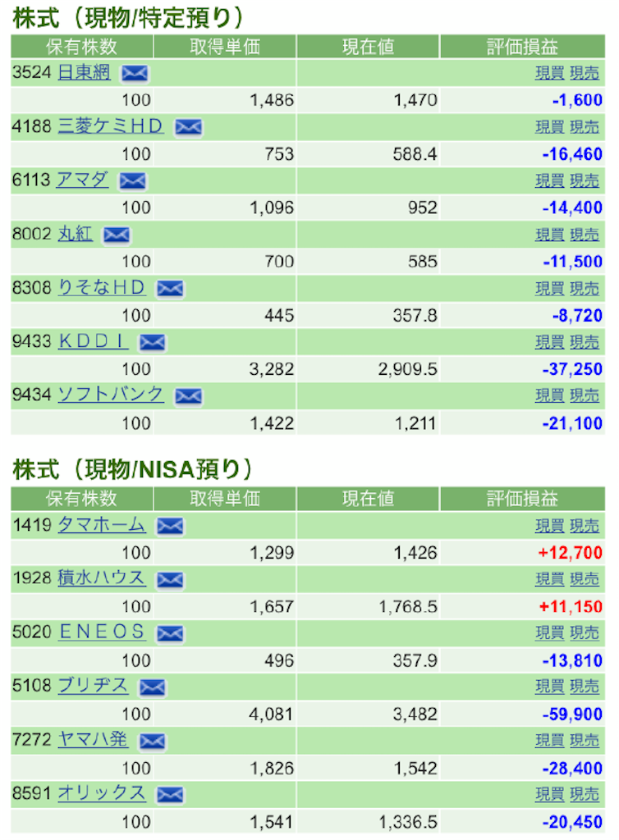Click 現売 for タマホーム
The height and width of the screenshot is (840, 619).
pos(585,526)
